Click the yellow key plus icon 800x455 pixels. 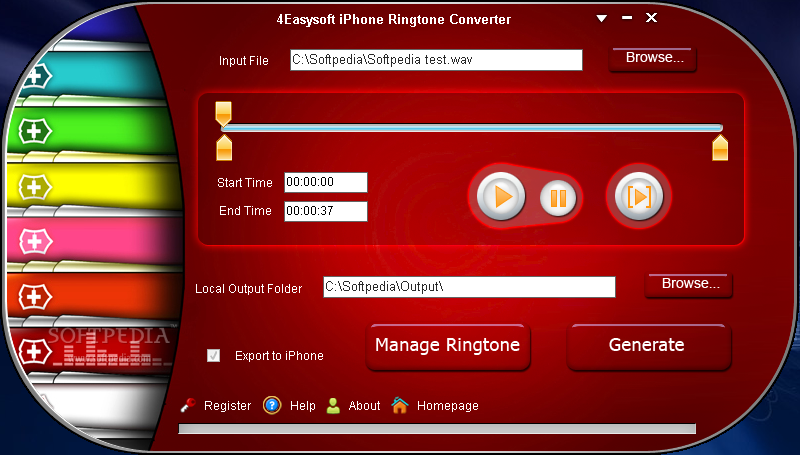[x=35, y=187]
